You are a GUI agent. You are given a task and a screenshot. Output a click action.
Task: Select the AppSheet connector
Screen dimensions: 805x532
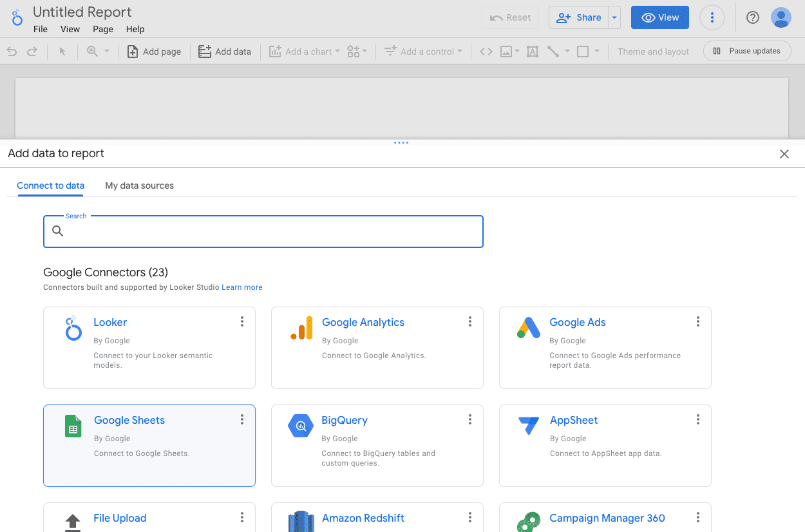tap(605, 446)
